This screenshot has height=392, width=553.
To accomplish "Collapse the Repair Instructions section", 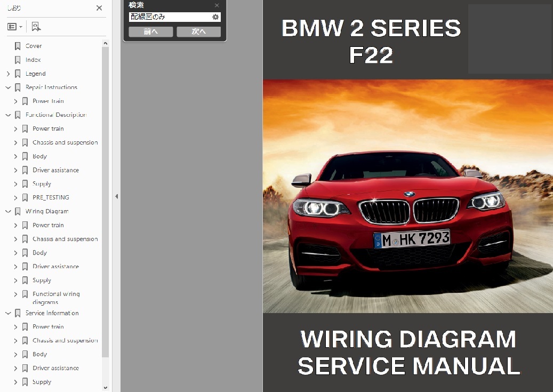I will coord(8,87).
